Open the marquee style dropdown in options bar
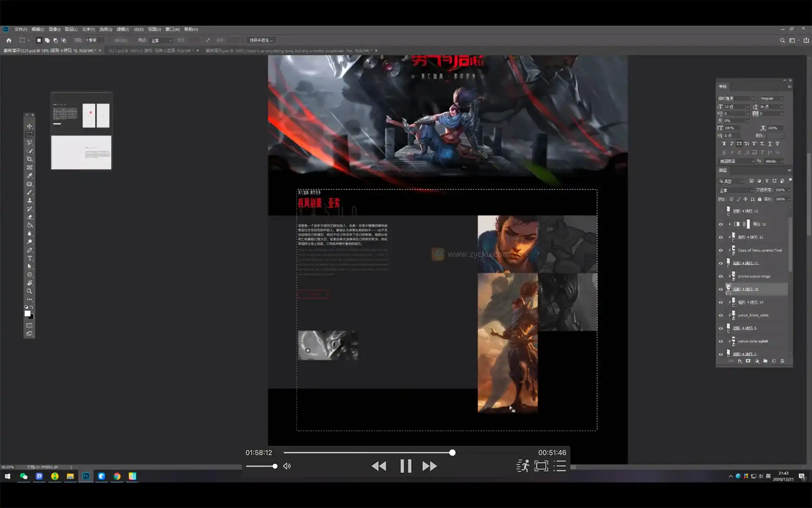This screenshot has width=812, height=508. 161,40
